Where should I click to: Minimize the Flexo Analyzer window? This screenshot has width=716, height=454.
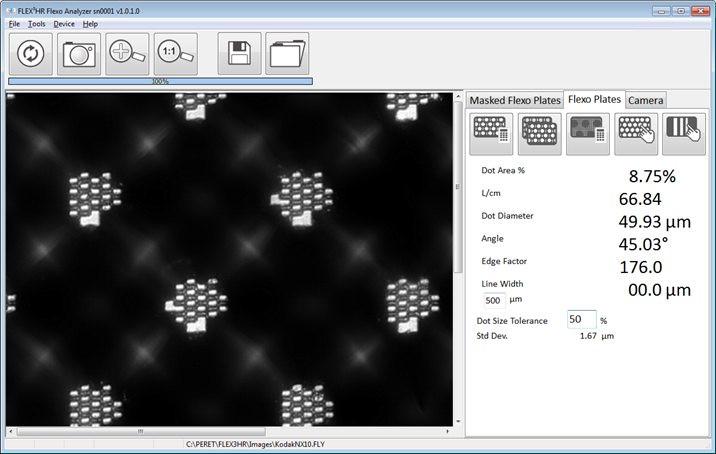(662, 11)
